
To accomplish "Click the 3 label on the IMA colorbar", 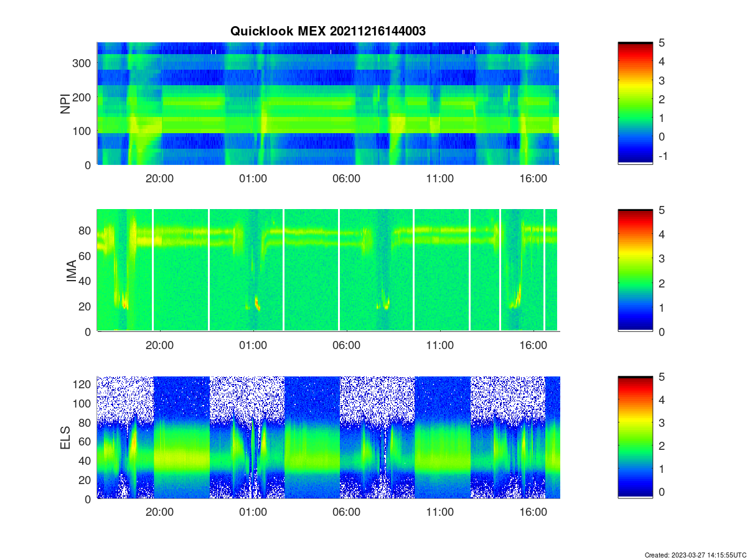I will point(662,259).
